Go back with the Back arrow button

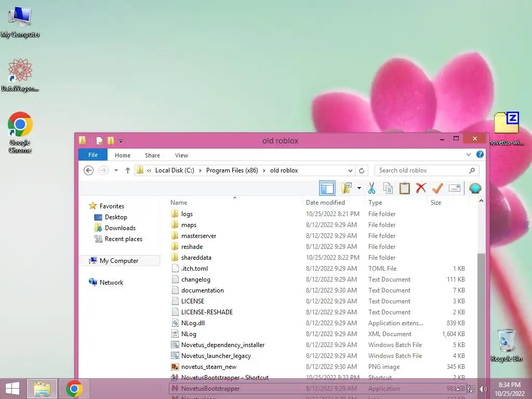click(88, 170)
